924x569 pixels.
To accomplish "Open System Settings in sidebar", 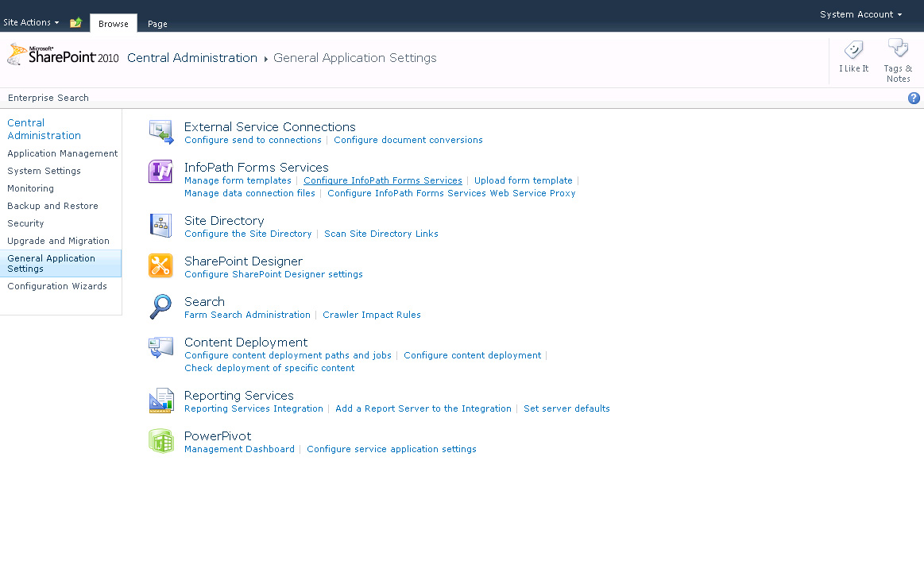I will [44, 171].
